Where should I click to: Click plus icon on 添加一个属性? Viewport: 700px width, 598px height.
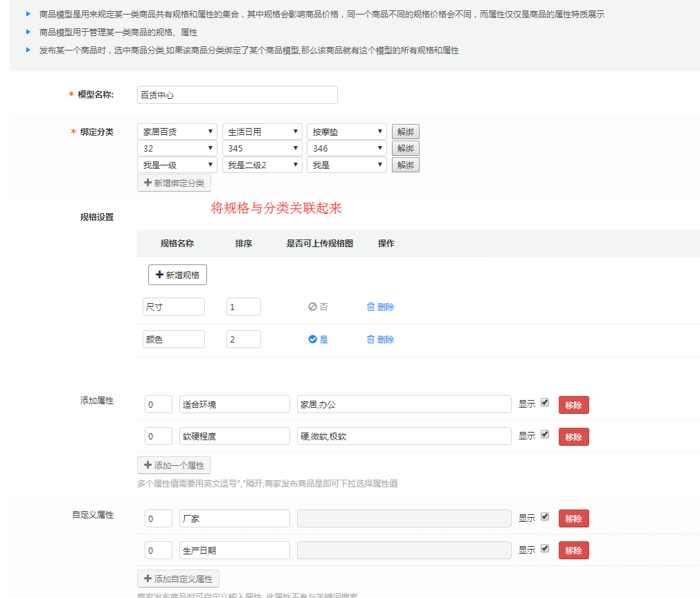147,465
